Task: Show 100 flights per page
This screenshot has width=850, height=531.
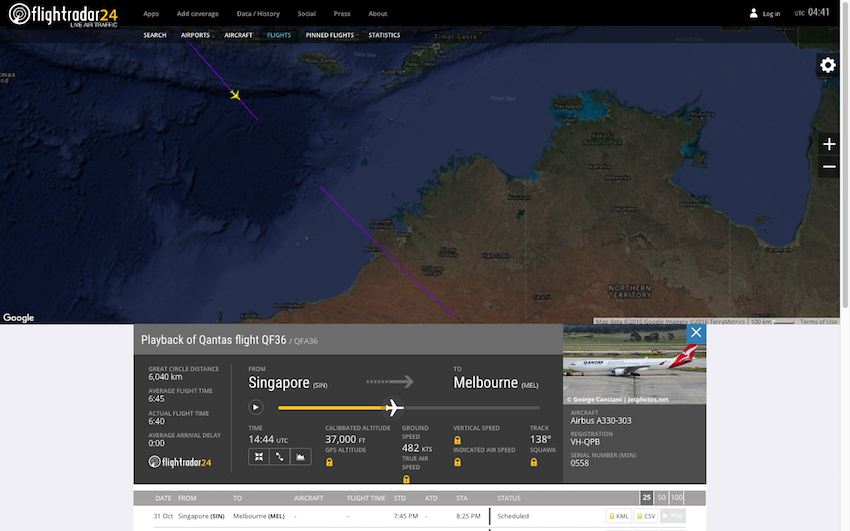Action: [677, 497]
